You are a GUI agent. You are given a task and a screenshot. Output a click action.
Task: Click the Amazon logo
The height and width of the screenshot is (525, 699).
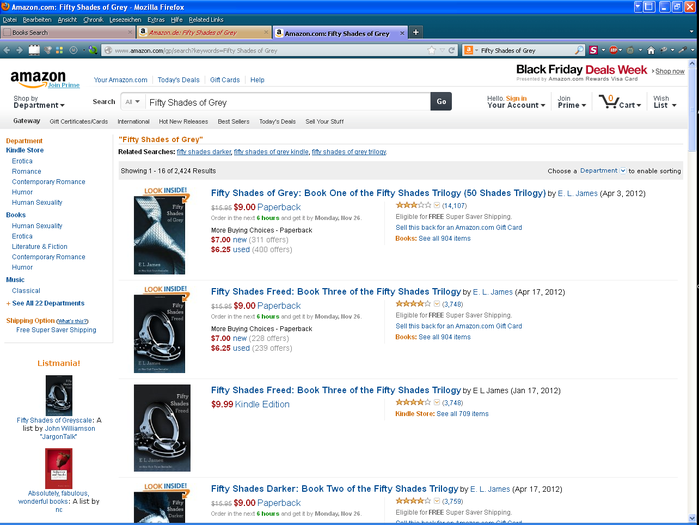tap(38, 78)
